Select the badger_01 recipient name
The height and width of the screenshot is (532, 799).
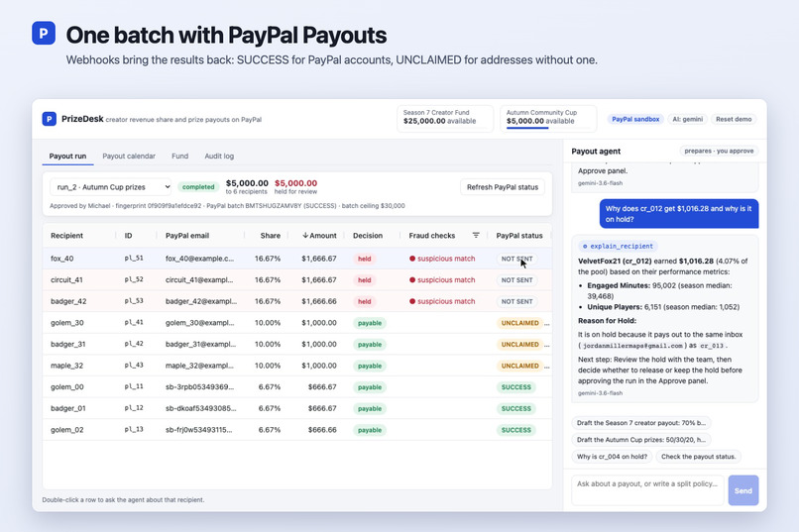(67, 408)
